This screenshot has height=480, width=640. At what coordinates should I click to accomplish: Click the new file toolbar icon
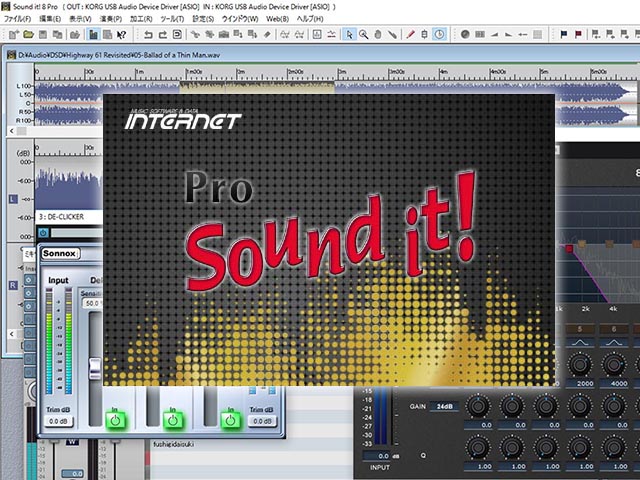[11, 34]
